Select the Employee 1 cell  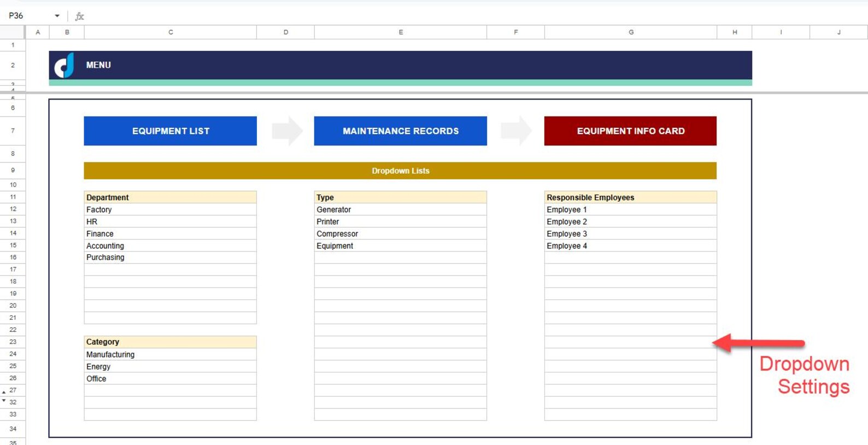(631, 209)
